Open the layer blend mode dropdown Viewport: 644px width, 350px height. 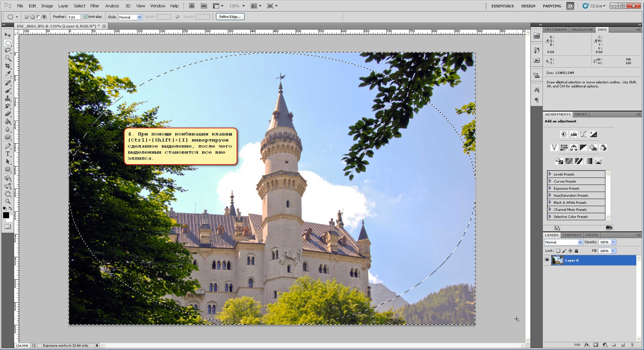pyautogui.click(x=563, y=242)
